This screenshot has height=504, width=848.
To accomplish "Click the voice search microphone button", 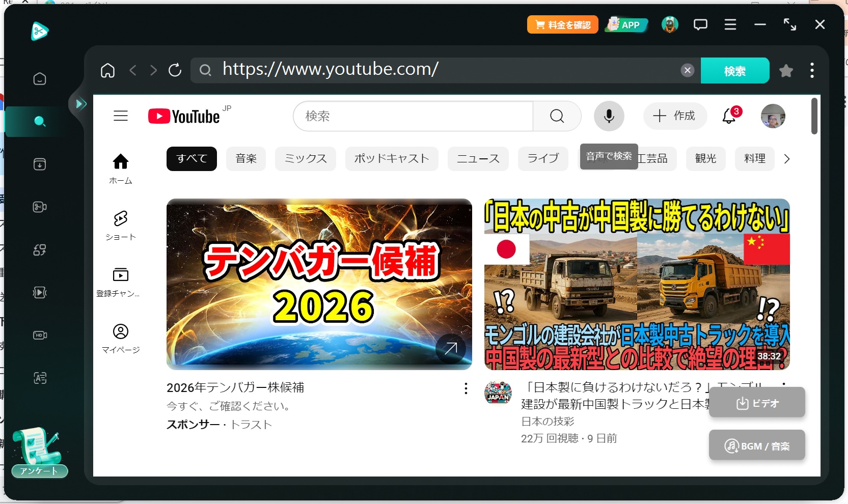I will (x=609, y=116).
